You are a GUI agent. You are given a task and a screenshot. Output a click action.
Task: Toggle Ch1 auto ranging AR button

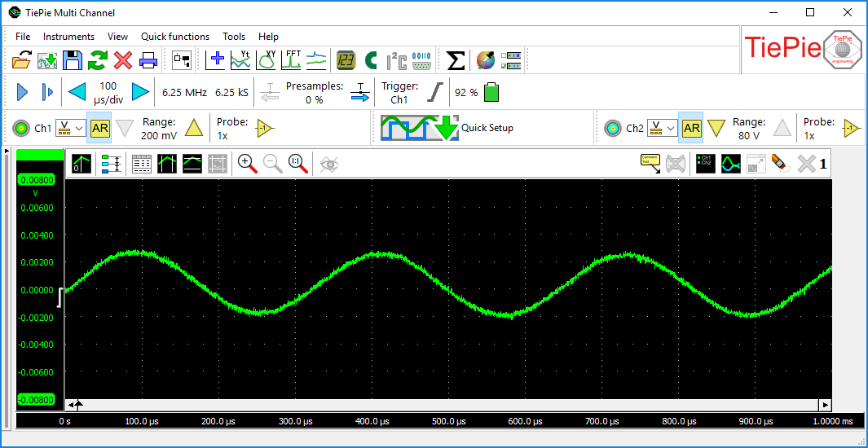[100, 129]
